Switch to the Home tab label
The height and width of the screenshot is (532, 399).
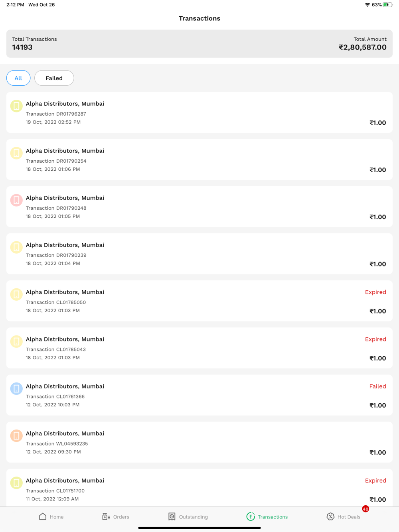pos(57,517)
